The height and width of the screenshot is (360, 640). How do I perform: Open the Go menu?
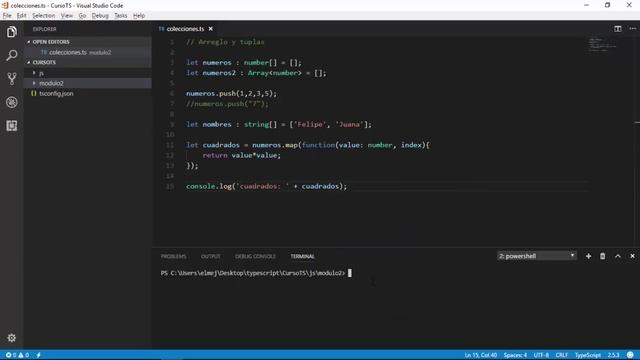pos(82,16)
